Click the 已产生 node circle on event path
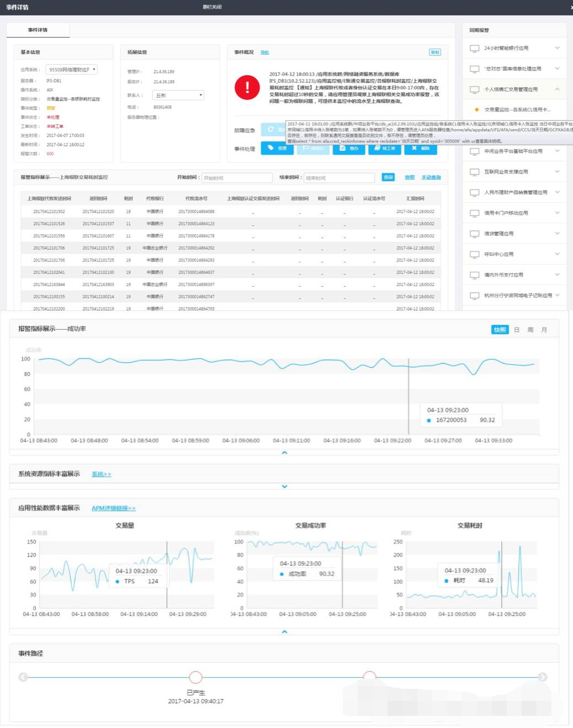 196,677
